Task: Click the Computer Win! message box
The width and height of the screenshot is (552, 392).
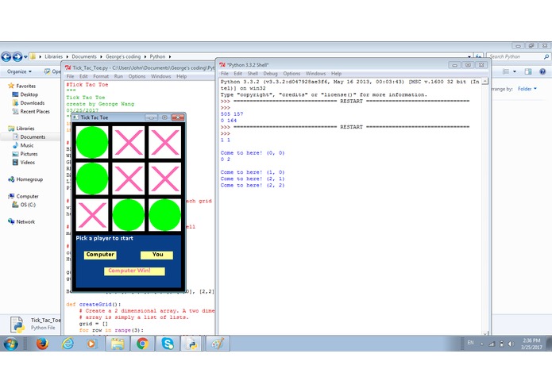Action: 134,271
